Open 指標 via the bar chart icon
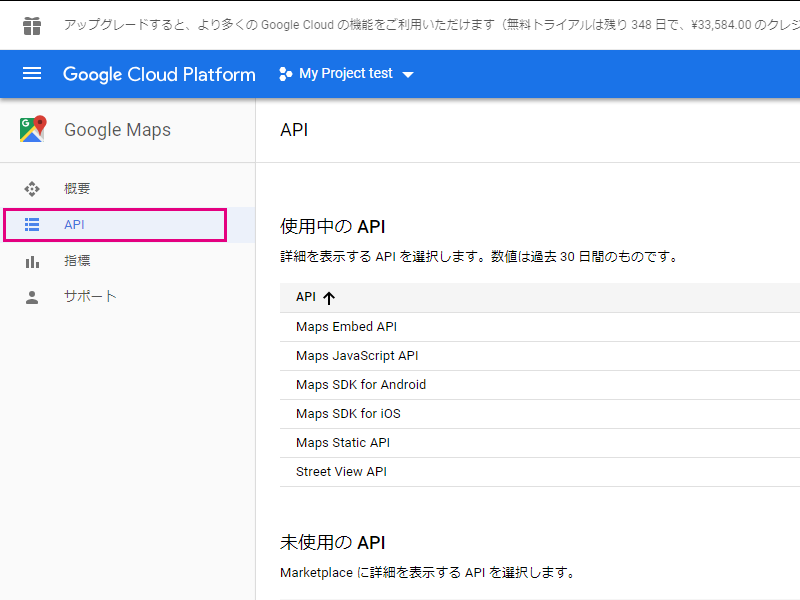Screen dimensions: 800x600 (x=31, y=261)
